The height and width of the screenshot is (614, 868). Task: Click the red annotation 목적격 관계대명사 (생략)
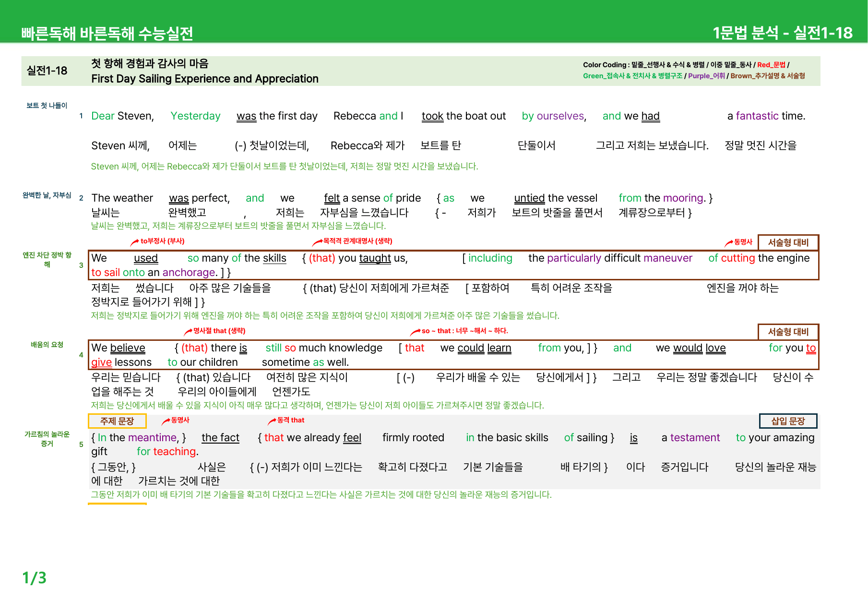[357, 241]
